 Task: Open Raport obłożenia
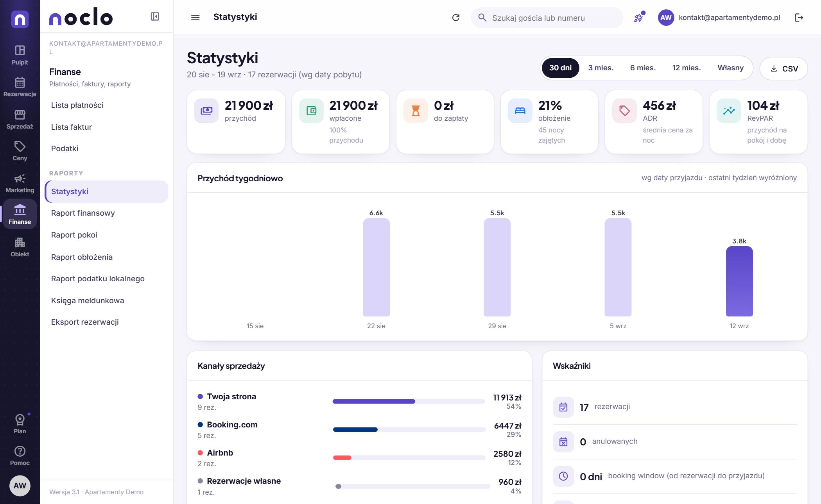(106, 257)
